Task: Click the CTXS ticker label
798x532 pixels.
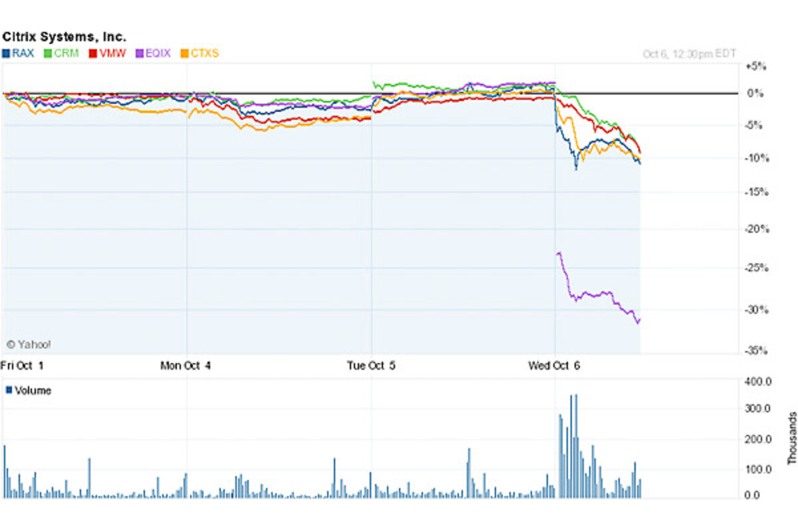Action: pyautogui.click(x=205, y=53)
